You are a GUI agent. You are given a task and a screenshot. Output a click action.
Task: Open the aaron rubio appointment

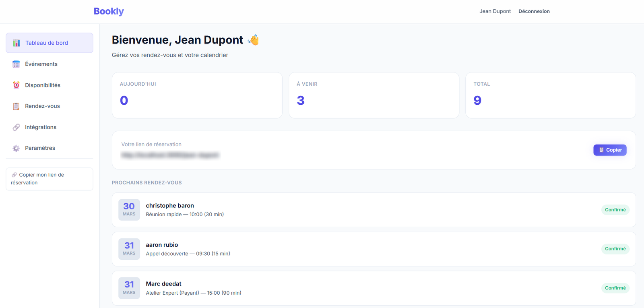click(374, 249)
